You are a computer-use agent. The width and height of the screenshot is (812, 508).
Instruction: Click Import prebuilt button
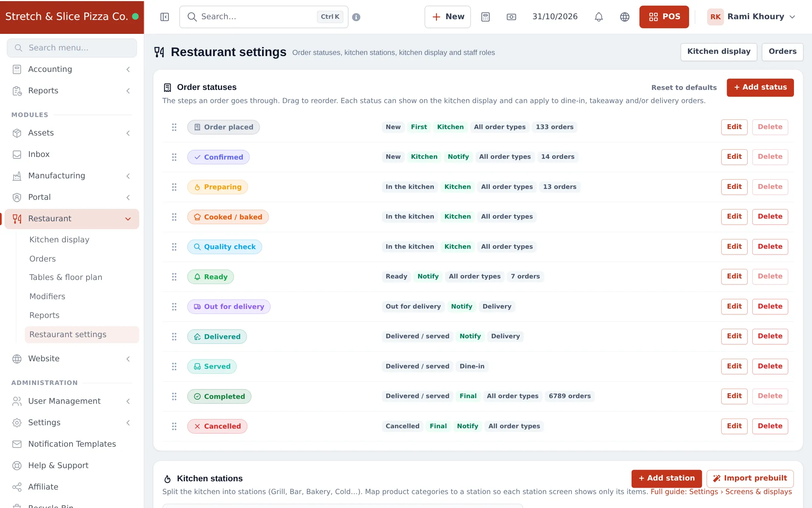[750, 478]
